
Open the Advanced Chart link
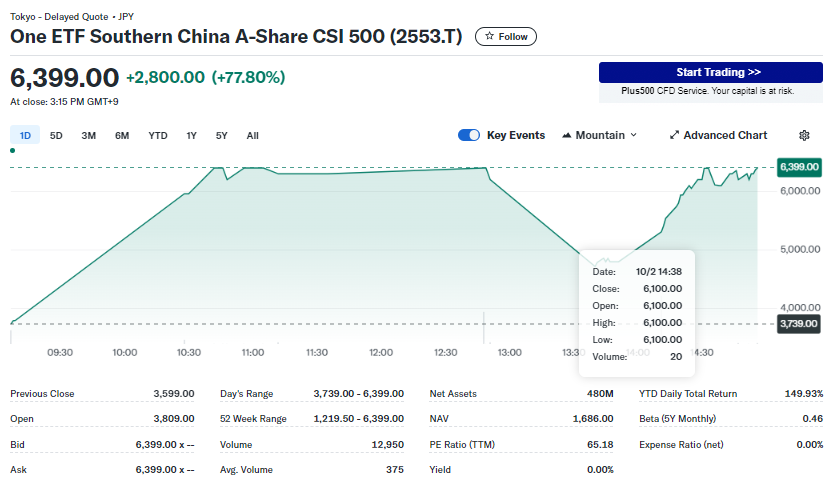[724, 135]
